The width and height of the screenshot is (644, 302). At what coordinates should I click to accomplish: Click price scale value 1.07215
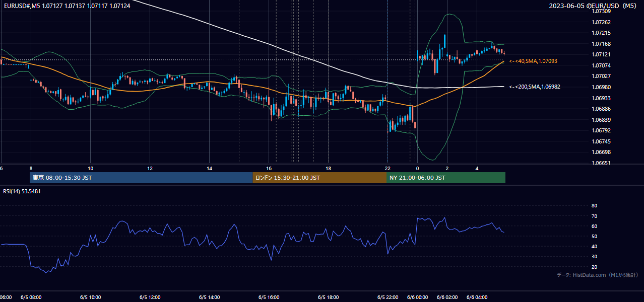click(601, 33)
